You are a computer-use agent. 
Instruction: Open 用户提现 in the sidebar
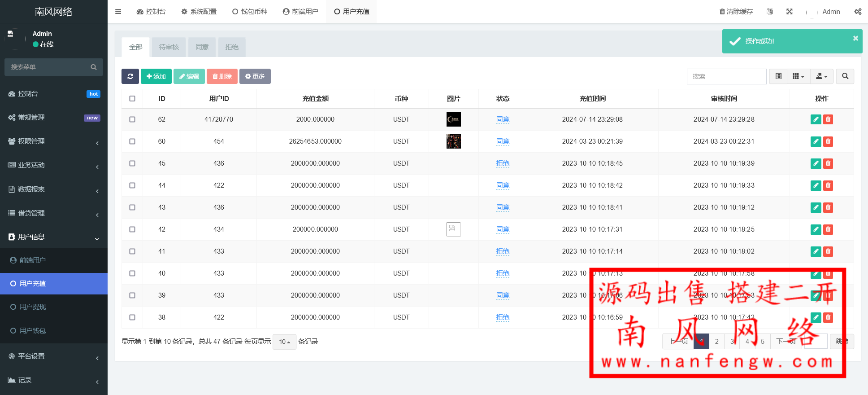click(x=33, y=307)
